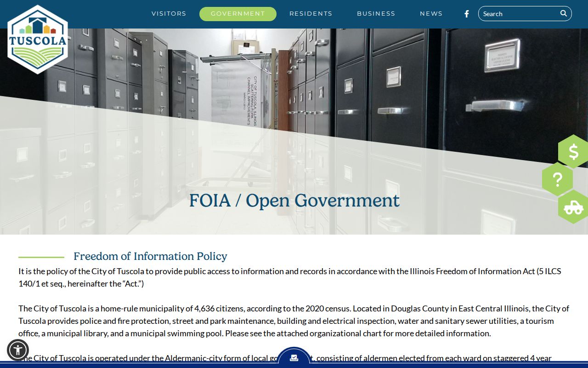Image resolution: width=588 pixels, height=368 pixels.
Task: Open the question mark help hexagon
Action: tap(557, 179)
